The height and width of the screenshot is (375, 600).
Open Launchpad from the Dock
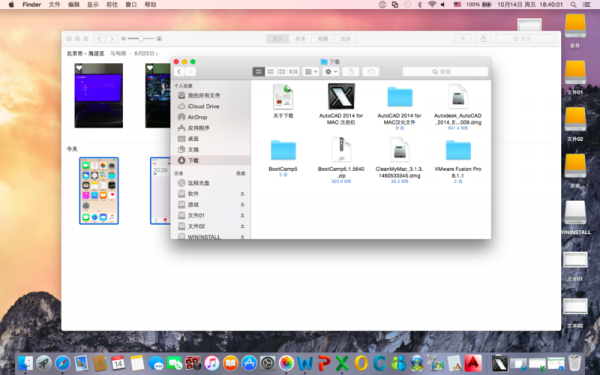click(x=44, y=363)
